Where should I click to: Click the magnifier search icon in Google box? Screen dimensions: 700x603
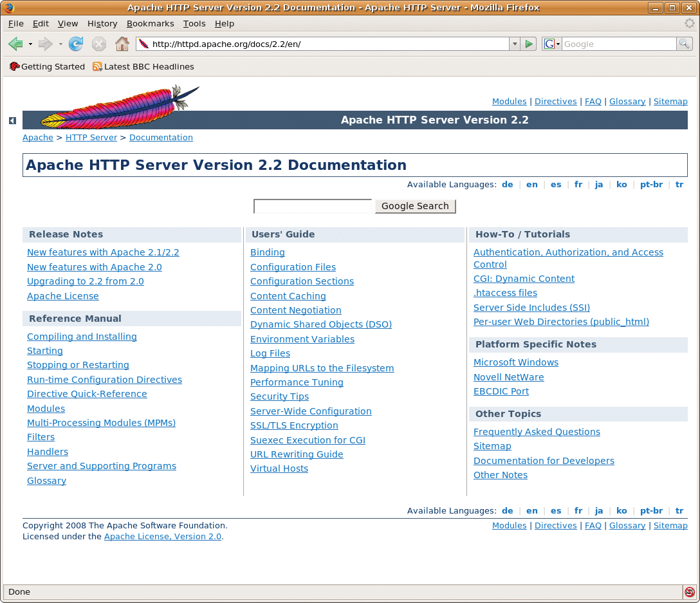(x=685, y=44)
